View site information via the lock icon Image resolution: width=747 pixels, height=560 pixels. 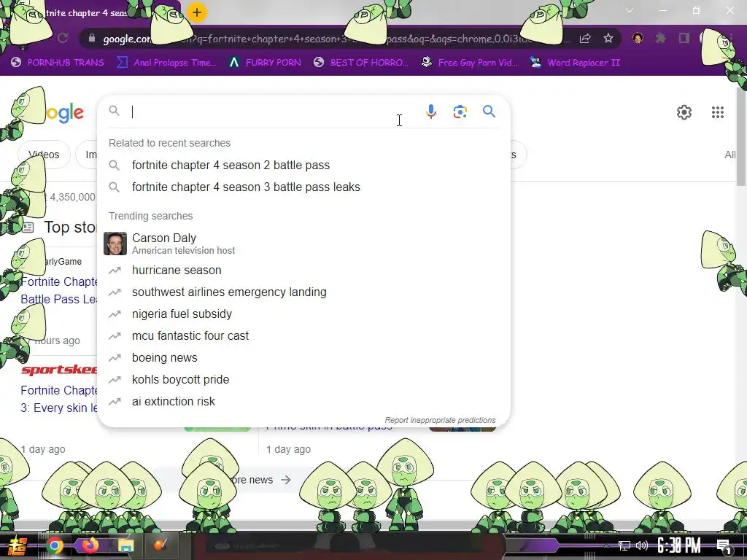click(x=91, y=39)
